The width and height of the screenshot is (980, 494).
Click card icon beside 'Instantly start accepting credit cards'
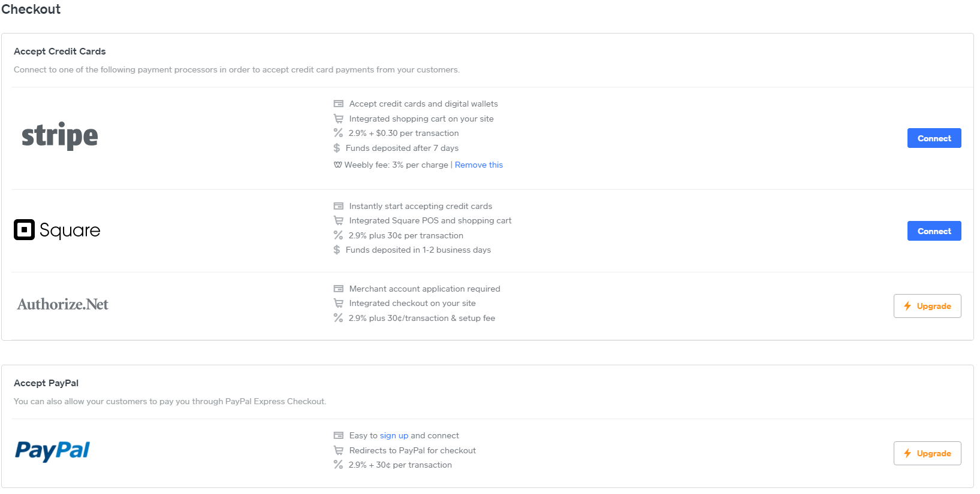click(x=339, y=206)
